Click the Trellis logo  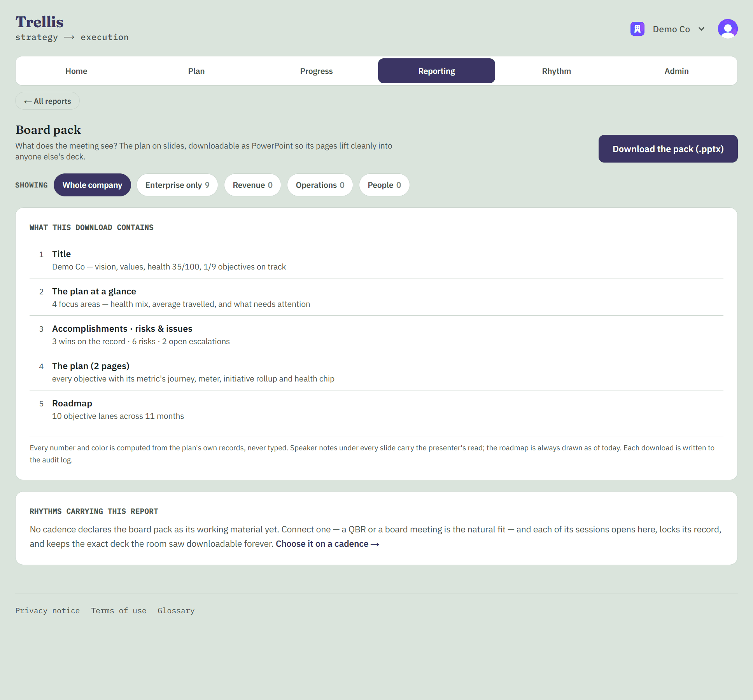click(39, 22)
